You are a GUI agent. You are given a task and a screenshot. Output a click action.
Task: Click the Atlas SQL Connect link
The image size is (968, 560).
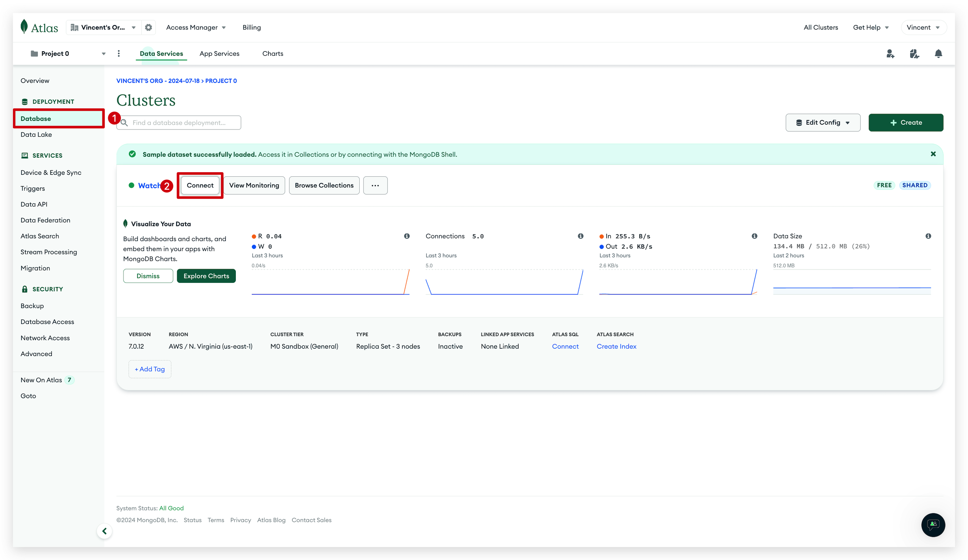(565, 346)
